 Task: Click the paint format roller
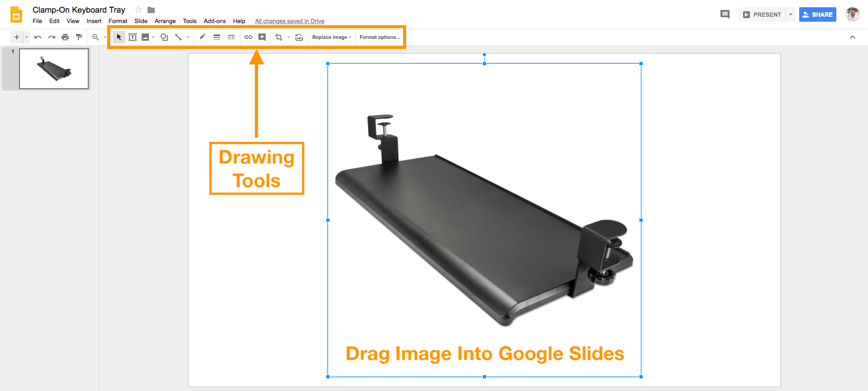pyautogui.click(x=79, y=37)
